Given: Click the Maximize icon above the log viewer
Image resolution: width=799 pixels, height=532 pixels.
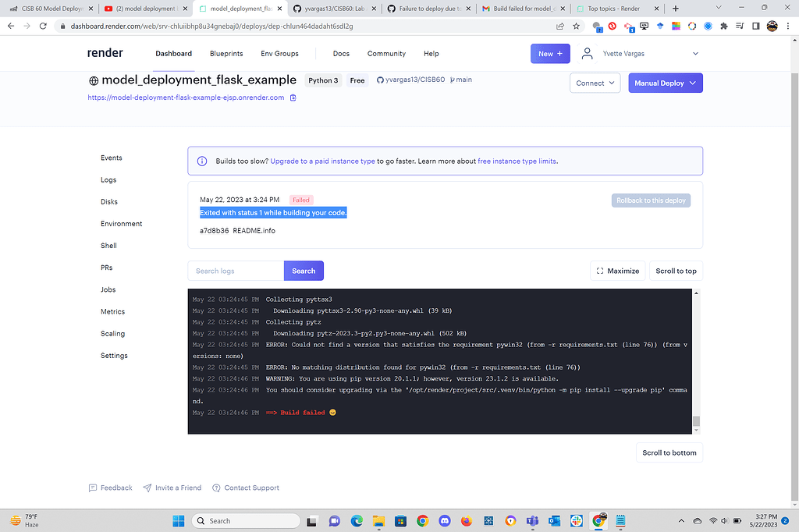Looking at the screenshot, I should point(602,271).
